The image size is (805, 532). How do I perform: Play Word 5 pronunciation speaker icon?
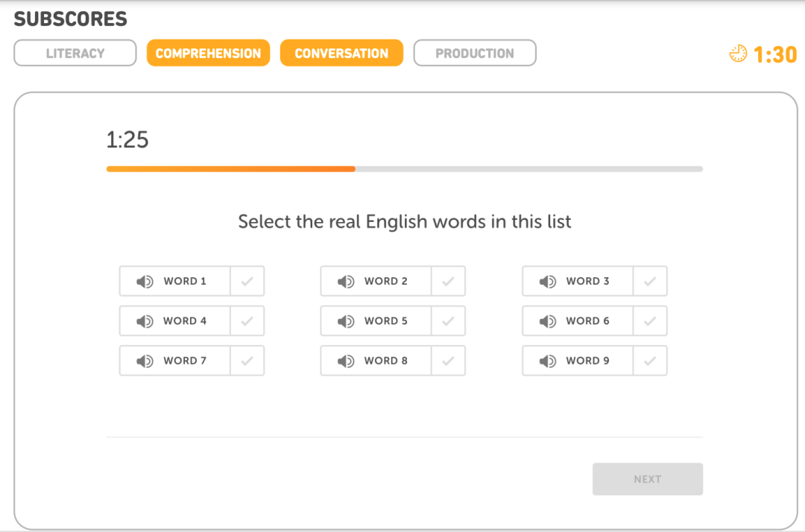[346, 321]
